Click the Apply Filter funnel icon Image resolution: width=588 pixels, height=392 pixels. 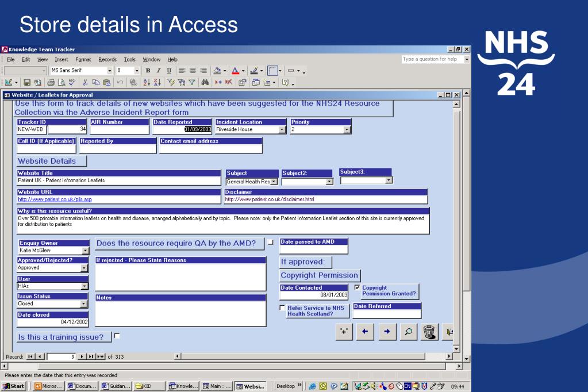coord(192,83)
